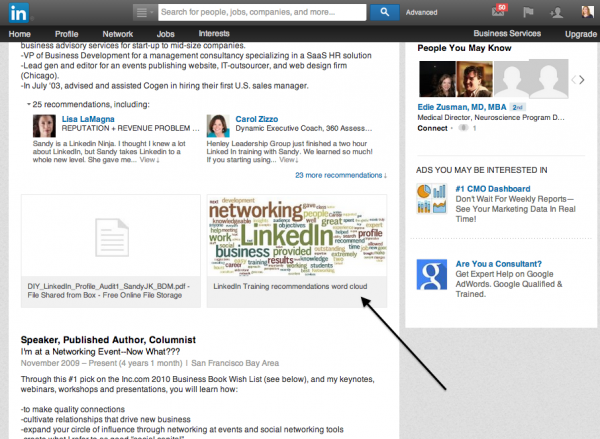
Task: Go to previous People You May Know
Action: pyautogui.click(x=574, y=80)
